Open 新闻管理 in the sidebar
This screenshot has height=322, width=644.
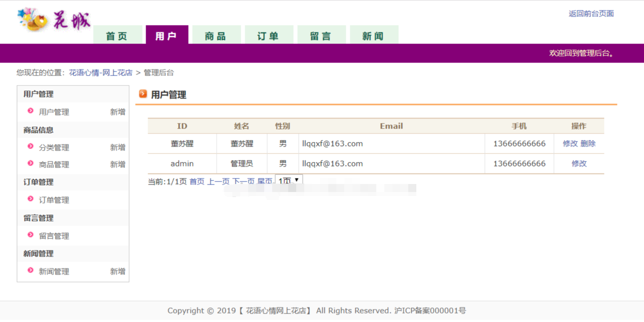coord(54,271)
